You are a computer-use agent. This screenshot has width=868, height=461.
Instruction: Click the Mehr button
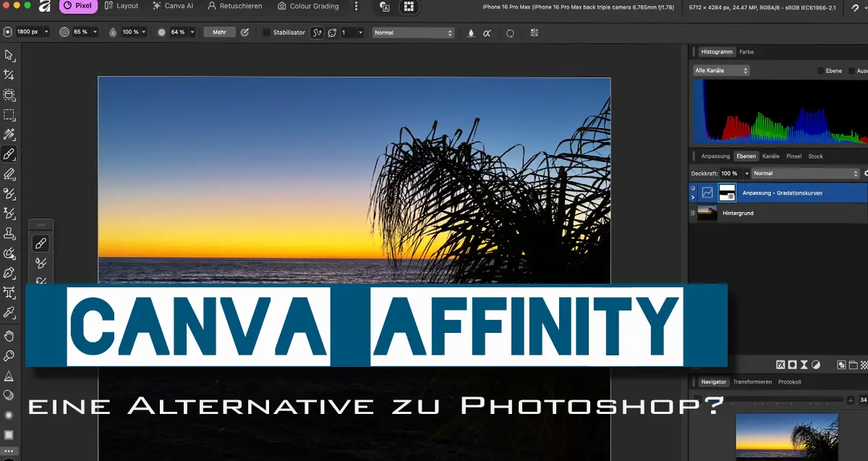tap(219, 33)
